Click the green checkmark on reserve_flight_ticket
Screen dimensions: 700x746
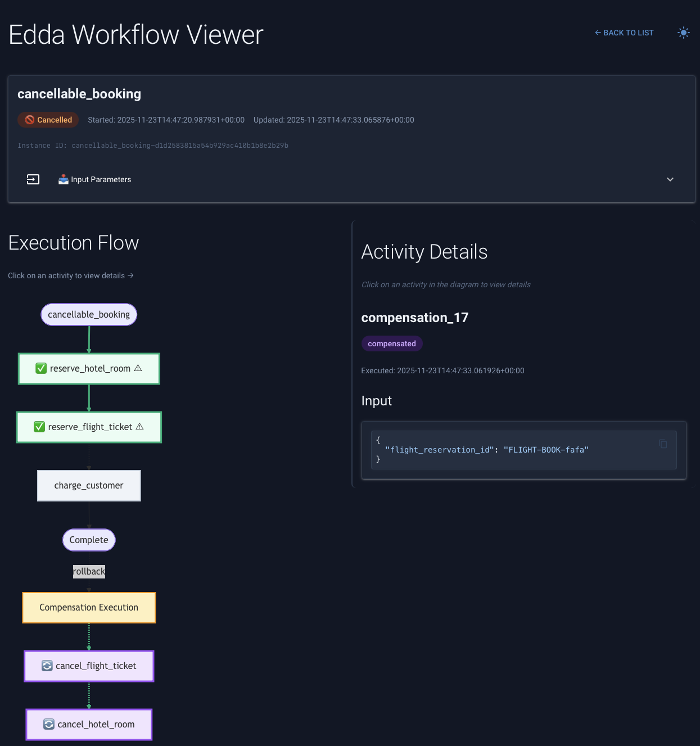pyautogui.click(x=39, y=427)
